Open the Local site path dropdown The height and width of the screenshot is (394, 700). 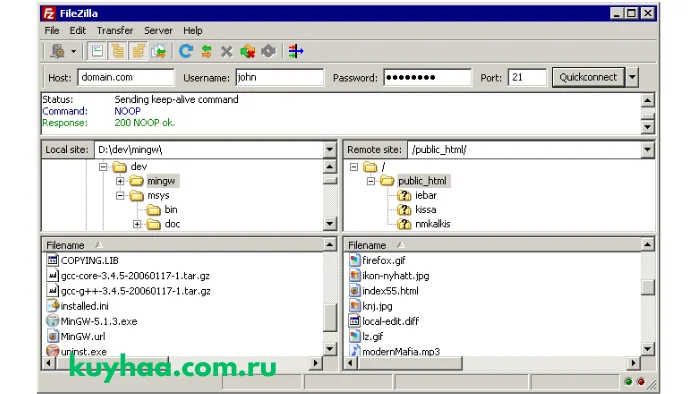click(x=330, y=149)
